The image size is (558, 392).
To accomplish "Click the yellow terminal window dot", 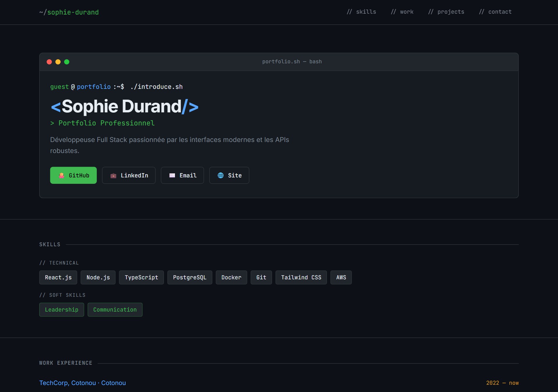I will tap(58, 62).
